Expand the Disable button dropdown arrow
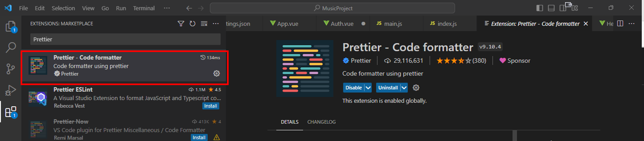Viewport: 644px width, 141px height. 368,88
